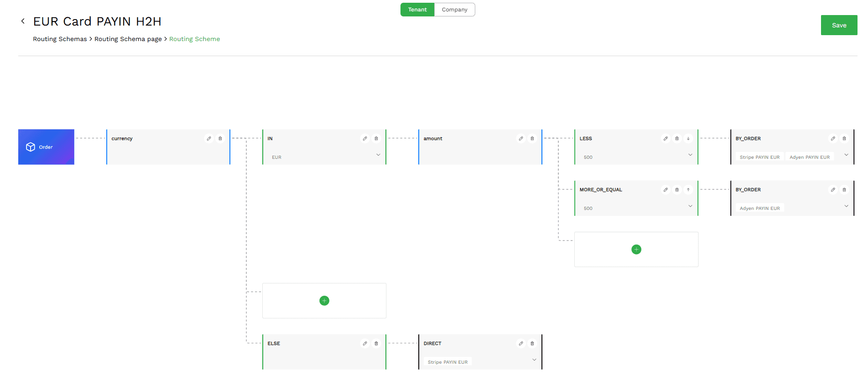Delete the DIRECT node
The height and width of the screenshot is (387, 868).
pyautogui.click(x=532, y=343)
